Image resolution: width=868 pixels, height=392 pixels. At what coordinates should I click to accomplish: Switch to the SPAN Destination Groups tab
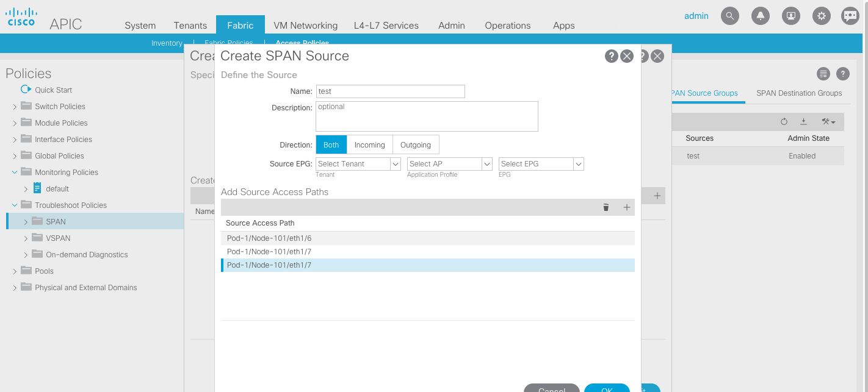pyautogui.click(x=799, y=93)
